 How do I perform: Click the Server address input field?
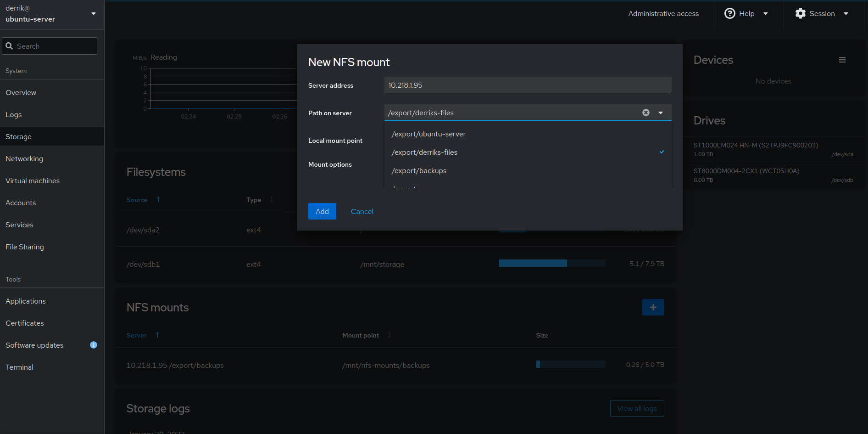(x=528, y=85)
